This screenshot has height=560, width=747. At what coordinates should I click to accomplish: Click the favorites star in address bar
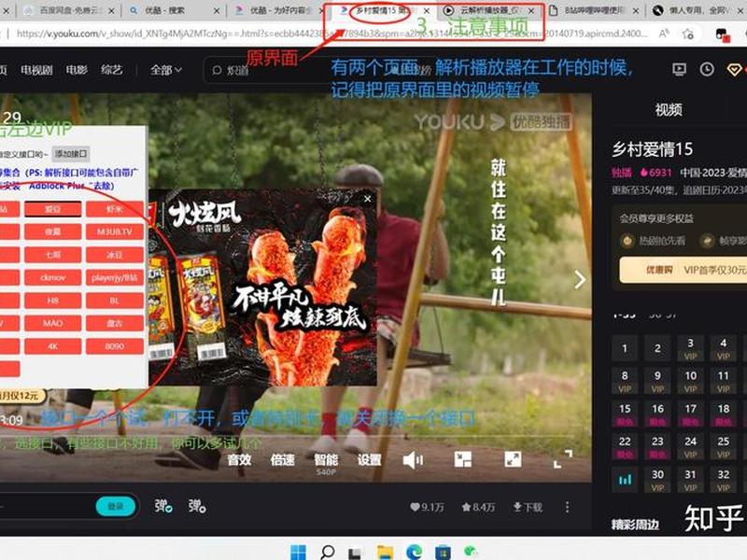point(687,34)
